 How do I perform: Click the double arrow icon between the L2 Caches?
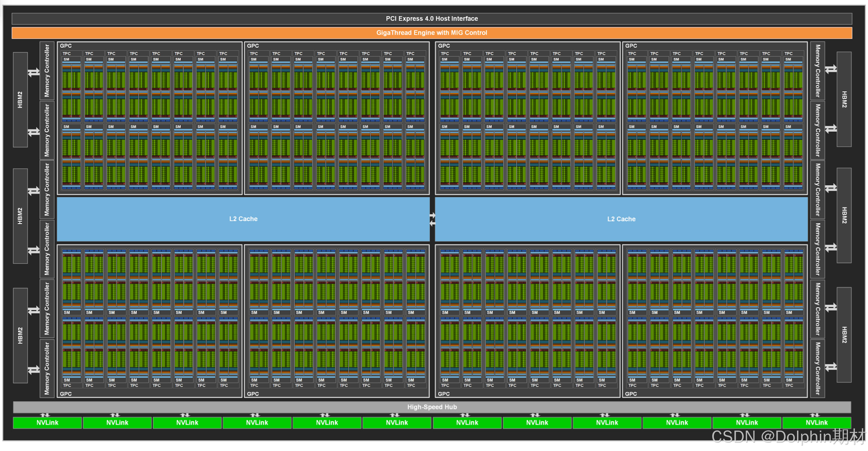(x=432, y=220)
